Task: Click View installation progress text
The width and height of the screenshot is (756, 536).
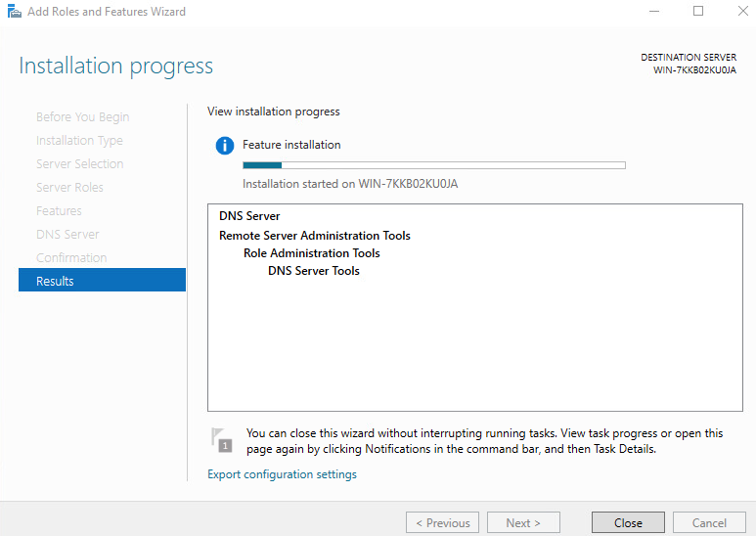Action: 274,112
